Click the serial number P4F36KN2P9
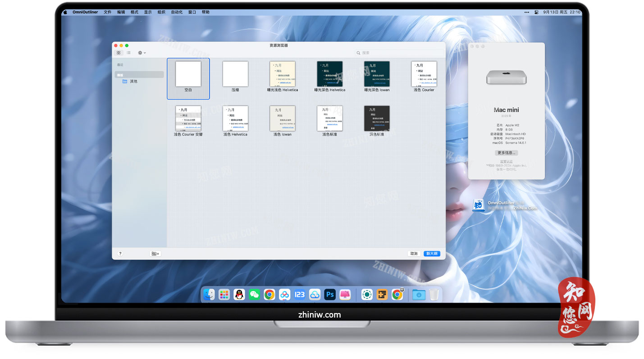This screenshot has height=359, width=644. (x=515, y=138)
